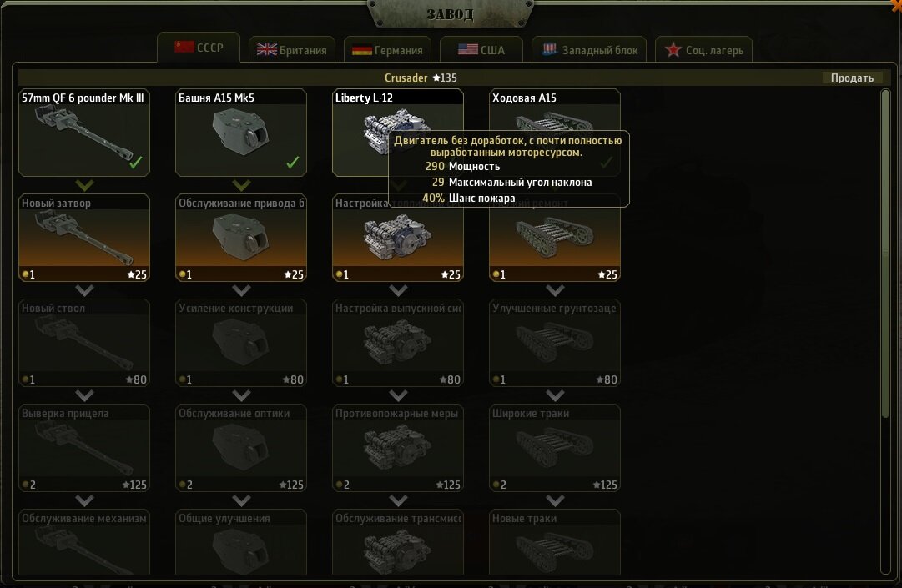Expand the chevron below the Новый затвор card
This screenshot has width=902, height=588.
(x=84, y=290)
